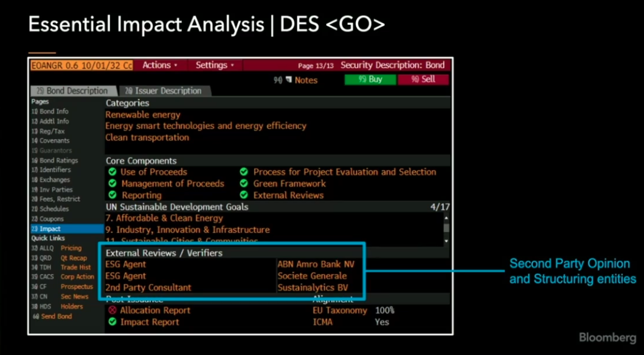Open CN Sec News quick link
The height and width of the screenshot is (355, 644).
[60, 296]
